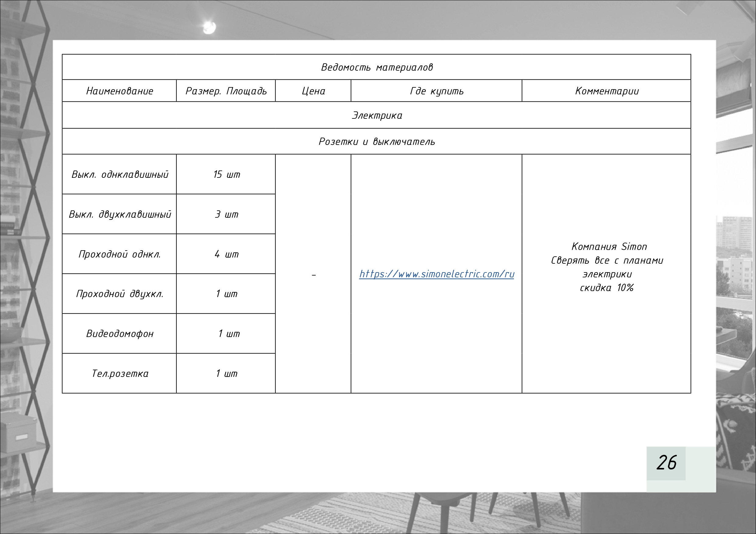Screen dimensions: 756x534
Task: Click the 'Проходной двухкл.' cell
Action: (119, 294)
